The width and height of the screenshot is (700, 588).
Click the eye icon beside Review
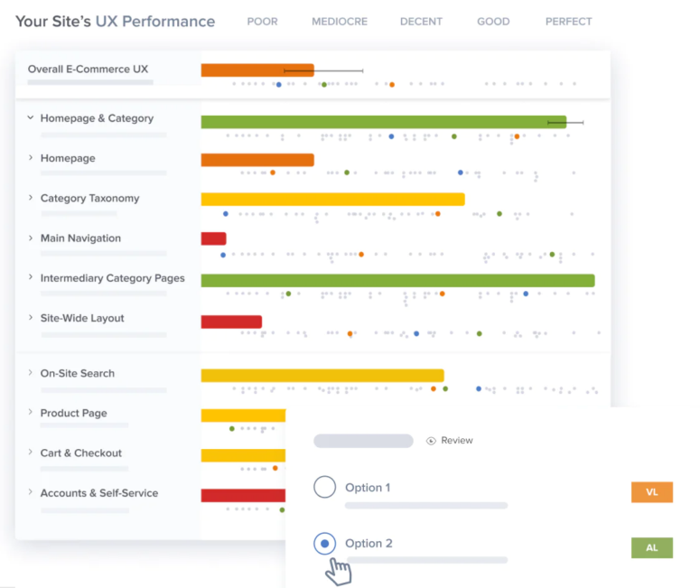431,441
